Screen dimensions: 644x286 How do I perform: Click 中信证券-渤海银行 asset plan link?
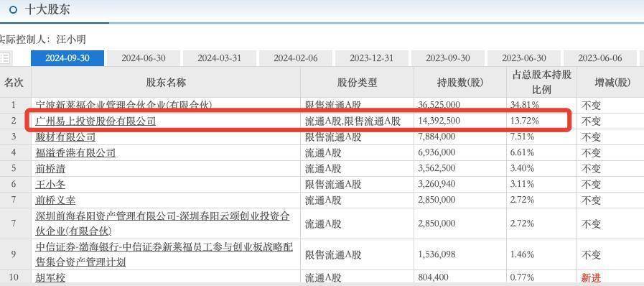point(164,254)
